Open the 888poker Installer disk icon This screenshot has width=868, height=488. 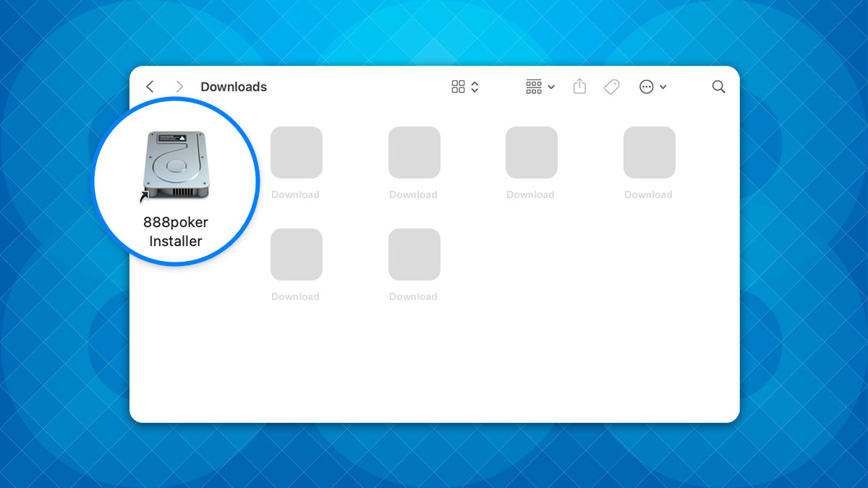pos(175,166)
